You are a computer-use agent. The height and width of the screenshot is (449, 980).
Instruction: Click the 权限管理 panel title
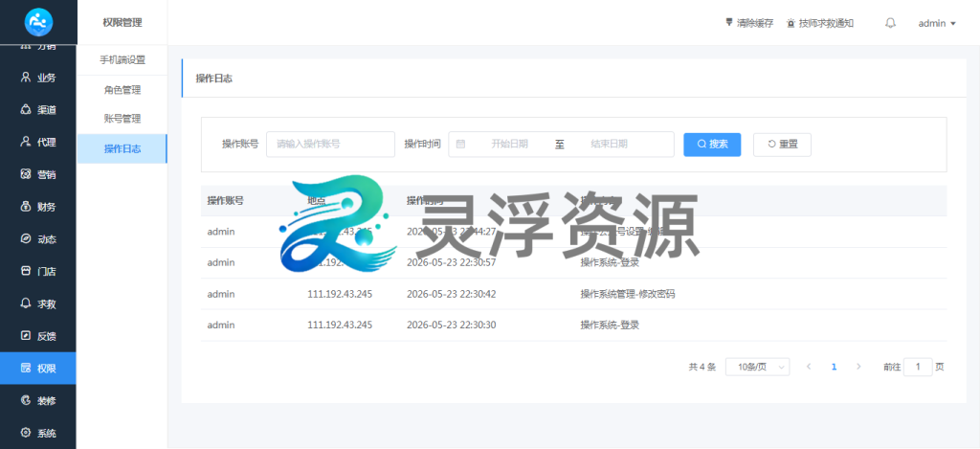click(x=122, y=23)
